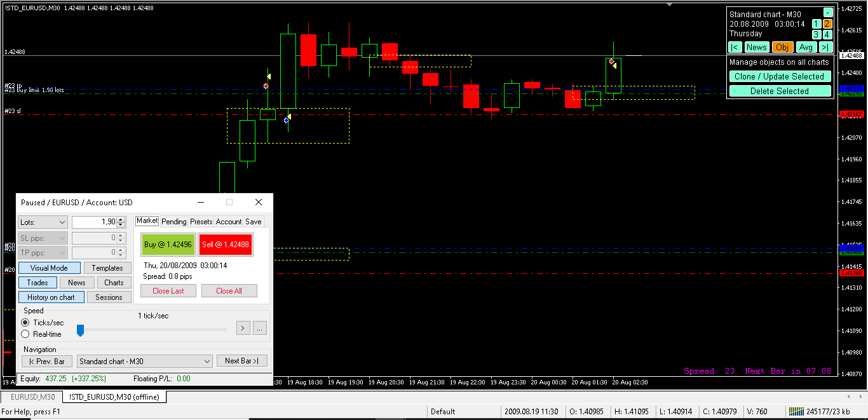Click the red trade marker on the latest candle
This screenshot has height=420, width=868.
pos(611,61)
